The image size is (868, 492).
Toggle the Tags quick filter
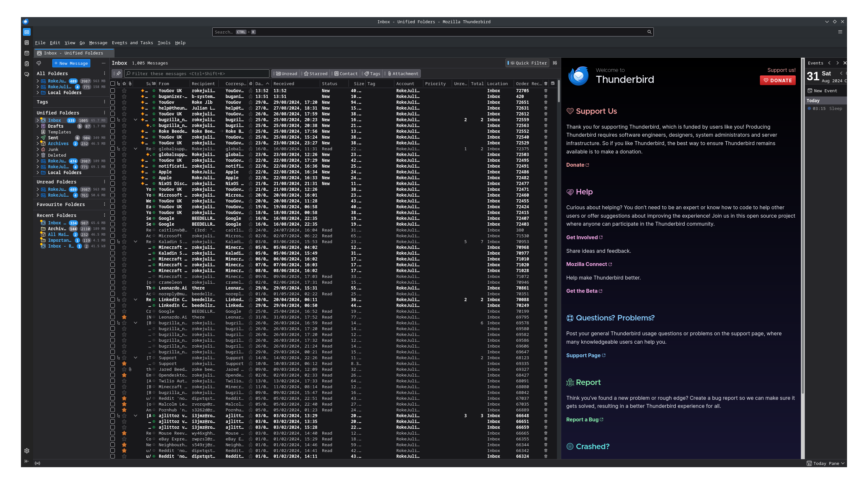pos(372,74)
